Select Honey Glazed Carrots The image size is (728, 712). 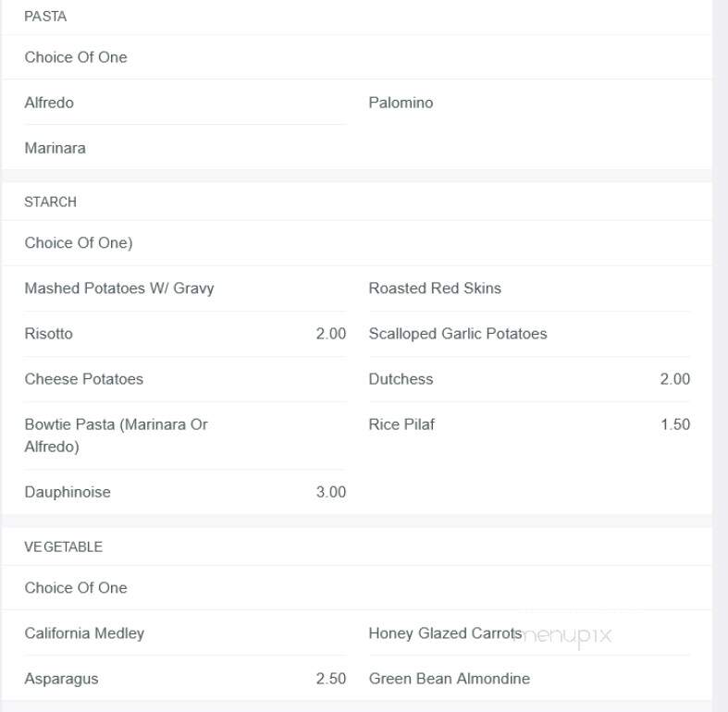click(x=445, y=633)
